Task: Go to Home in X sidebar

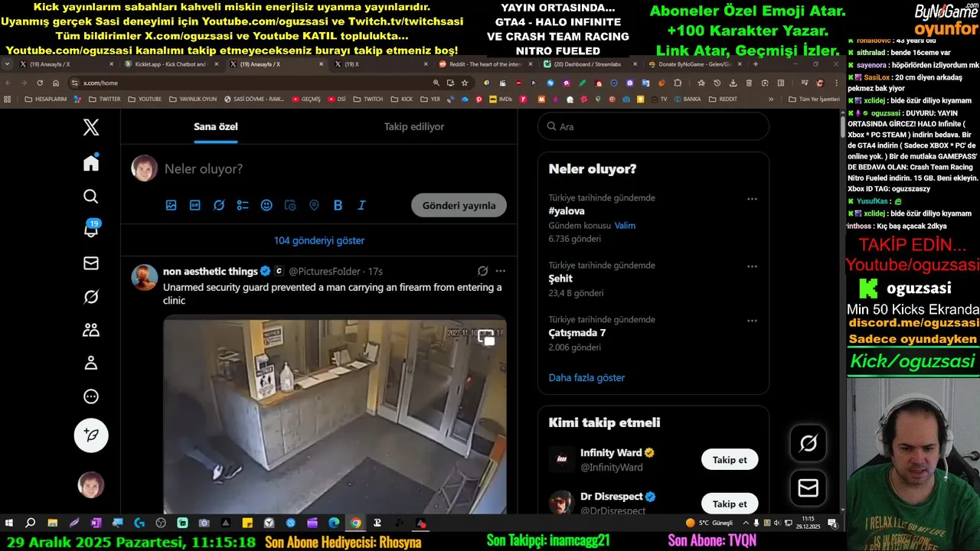Action: [x=91, y=162]
